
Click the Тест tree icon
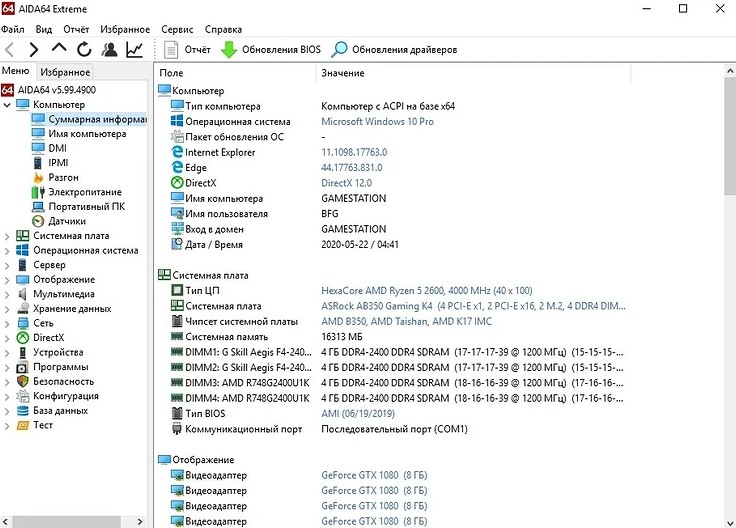(x=23, y=425)
